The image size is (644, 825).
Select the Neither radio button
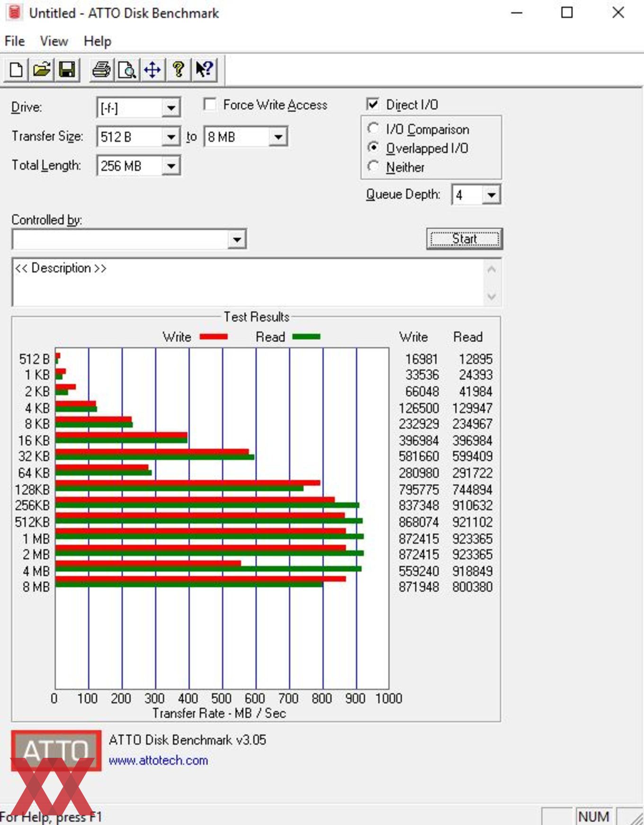pos(373,166)
